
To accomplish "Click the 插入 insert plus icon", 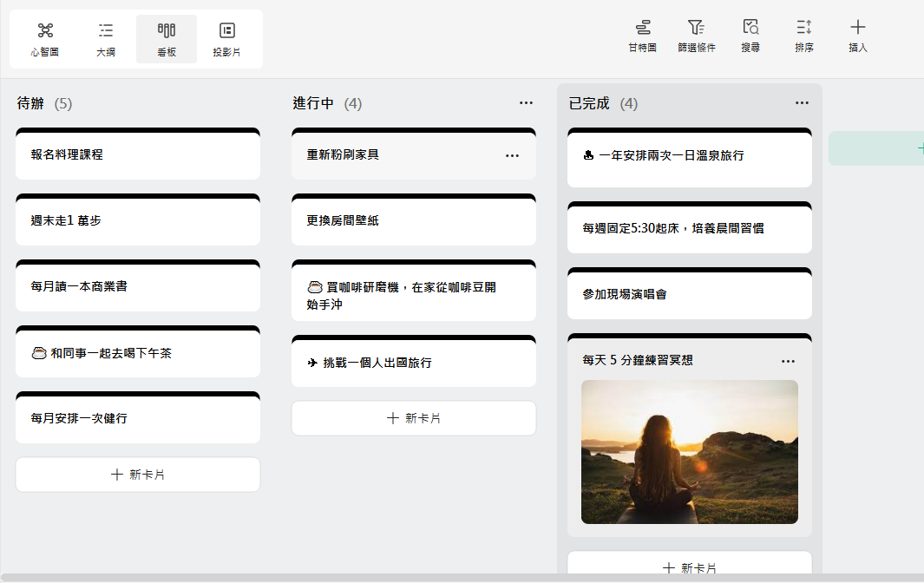I will click(x=857, y=36).
